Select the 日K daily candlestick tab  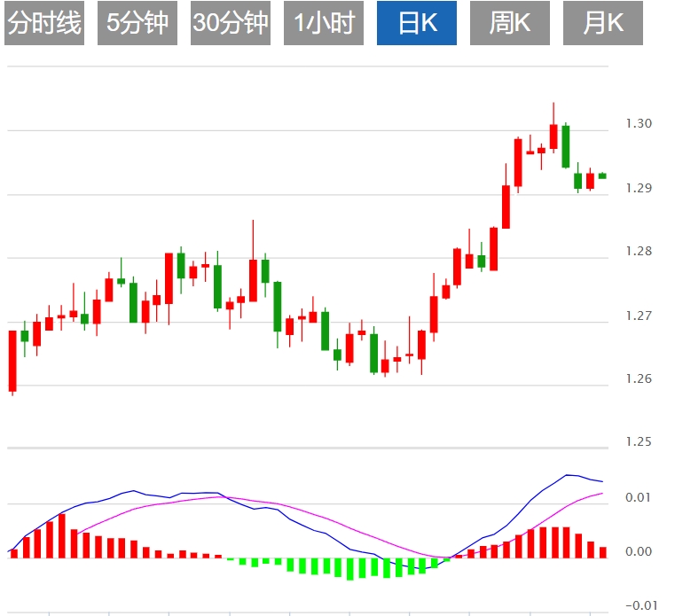tap(417, 23)
